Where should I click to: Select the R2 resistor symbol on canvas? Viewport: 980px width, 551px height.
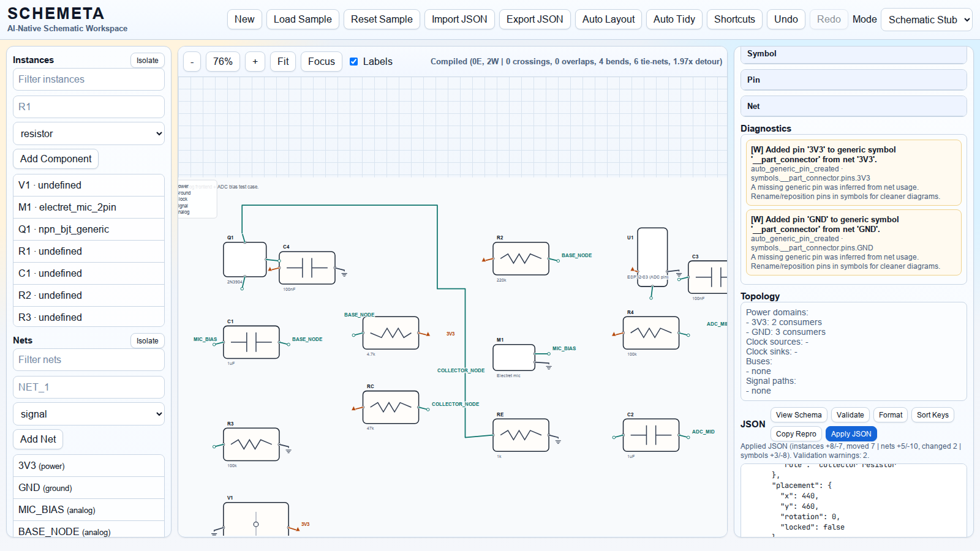[521, 258]
